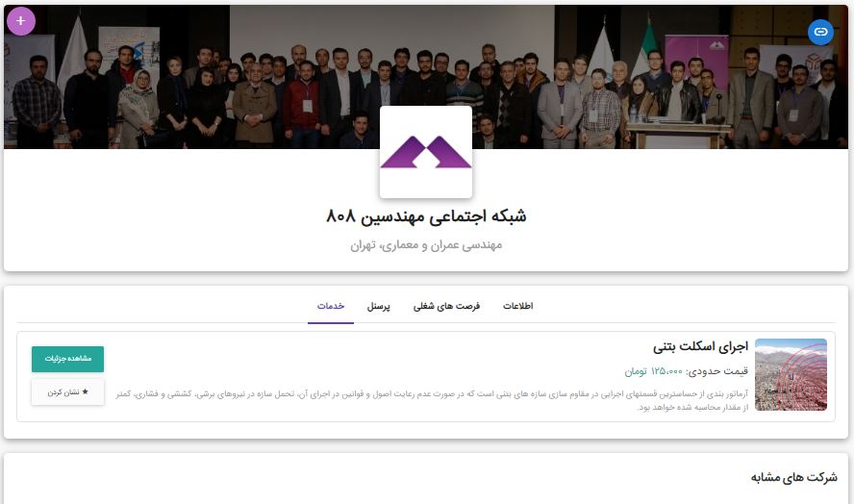The height and width of the screenshot is (504, 854).
Task: Open the اجرای اسکلت بتنی service title
Action: point(700,346)
